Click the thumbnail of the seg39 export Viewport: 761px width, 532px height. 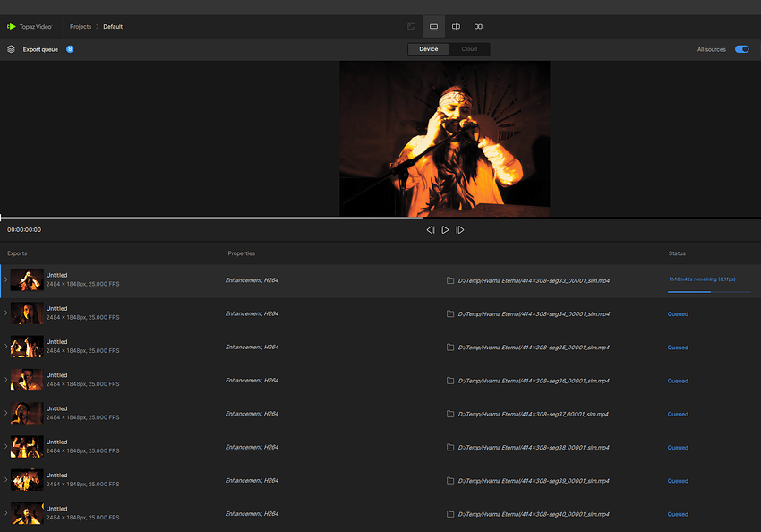(x=27, y=480)
